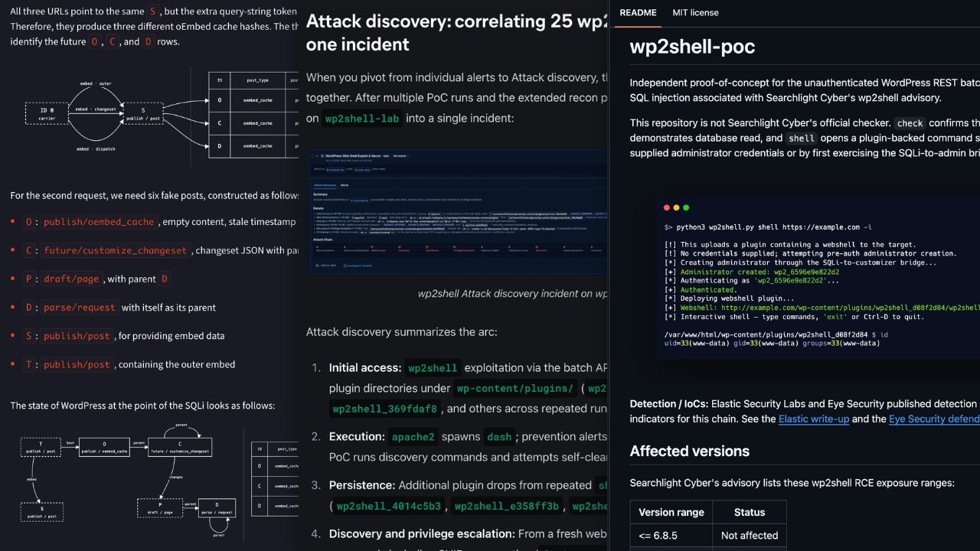Switch to the README tab
This screenshot has height=551, width=980.
pyautogui.click(x=638, y=12)
